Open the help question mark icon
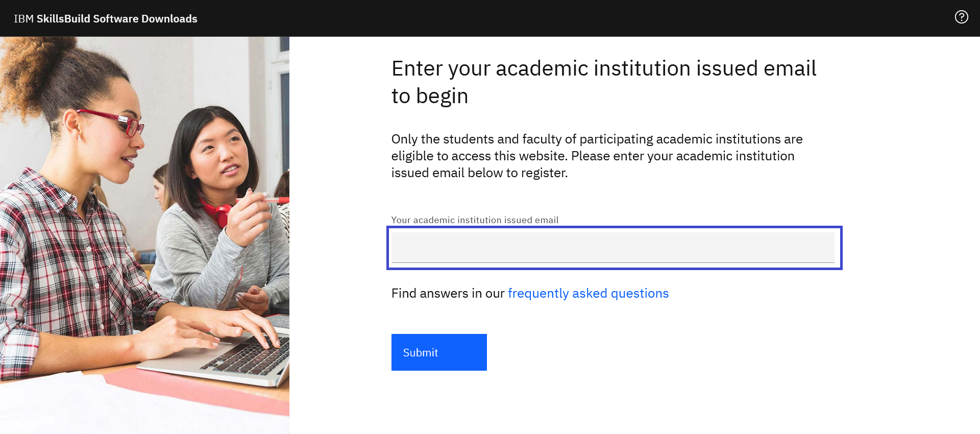980x434 pixels. pyautogui.click(x=961, y=17)
